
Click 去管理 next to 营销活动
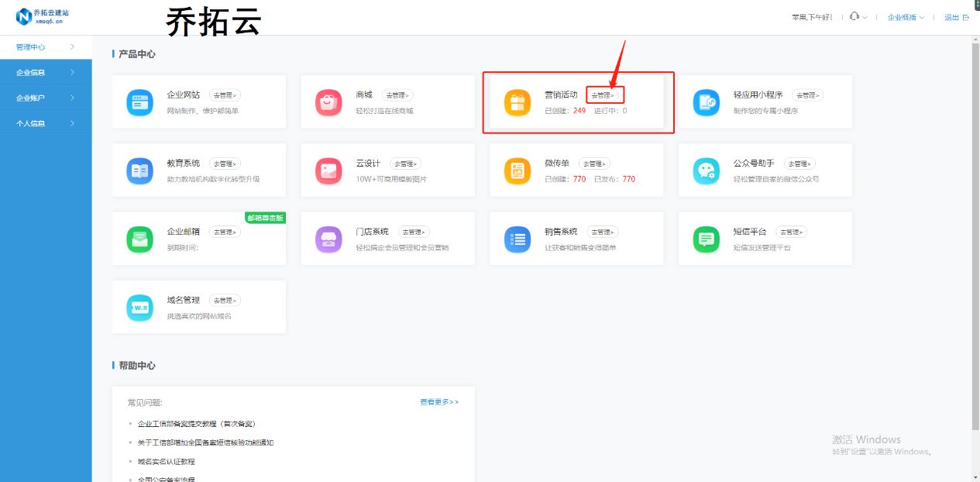pos(604,95)
